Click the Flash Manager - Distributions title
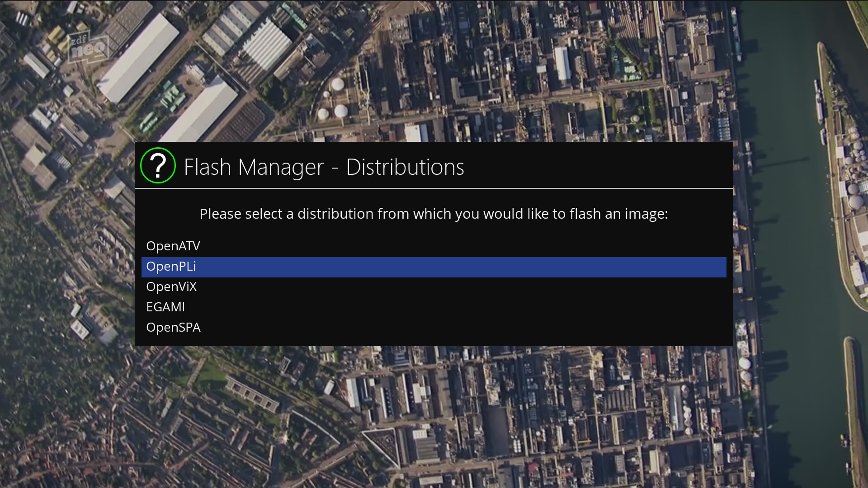Viewport: 868px width, 488px height. coord(324,167)
